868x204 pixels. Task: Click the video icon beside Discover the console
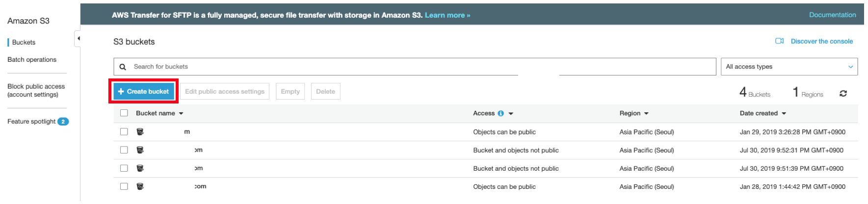coord(779,41)
